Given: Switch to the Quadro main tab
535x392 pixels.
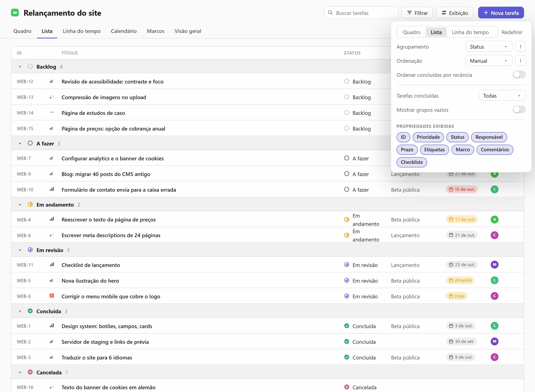Looking at the screenshot, I should (x=22, y=31).
